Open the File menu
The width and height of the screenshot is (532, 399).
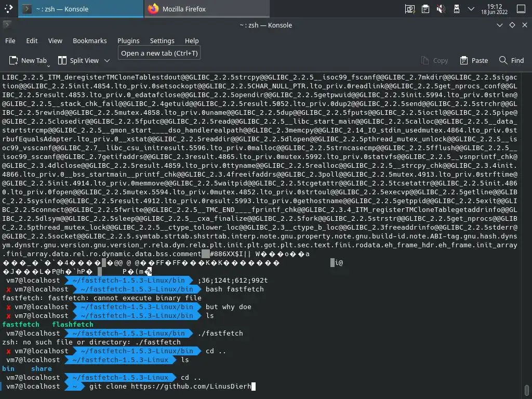[x=10, y=41]
